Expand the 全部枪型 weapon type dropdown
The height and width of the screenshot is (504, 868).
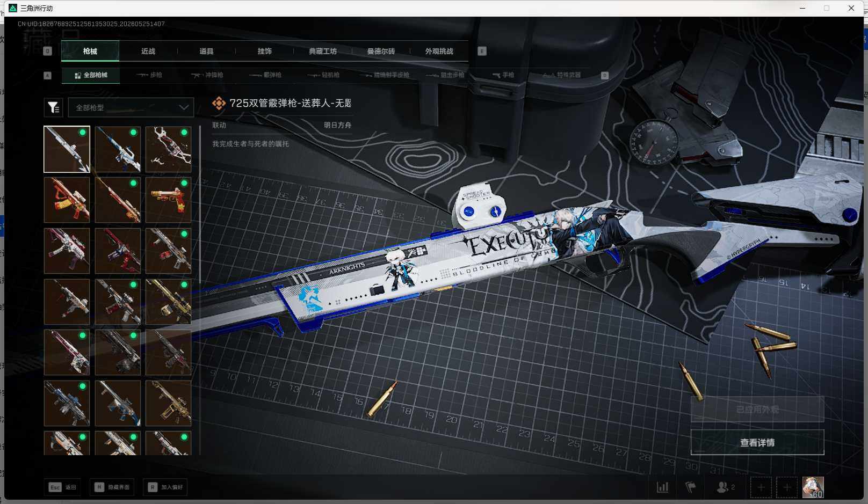[x=131, y=107]
